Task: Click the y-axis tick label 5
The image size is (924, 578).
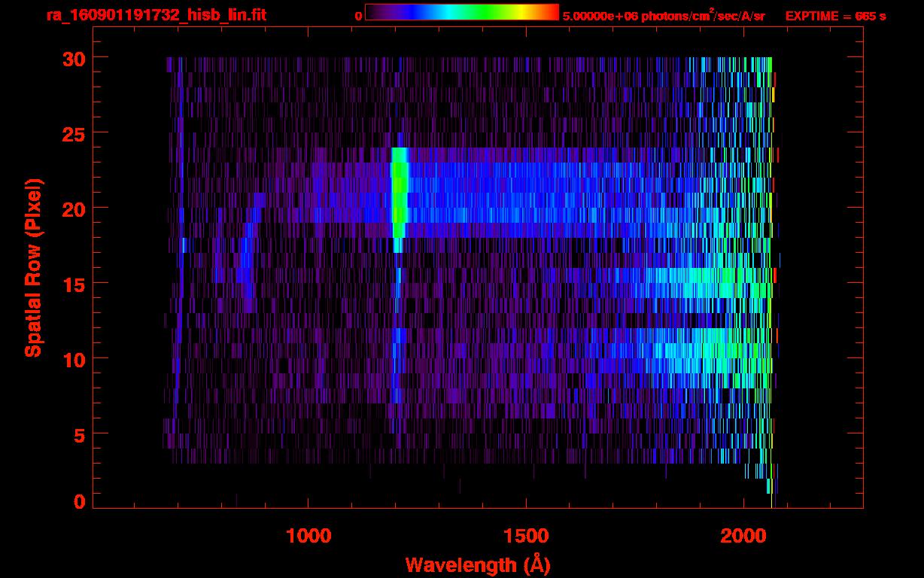Action: click(80, 434)
